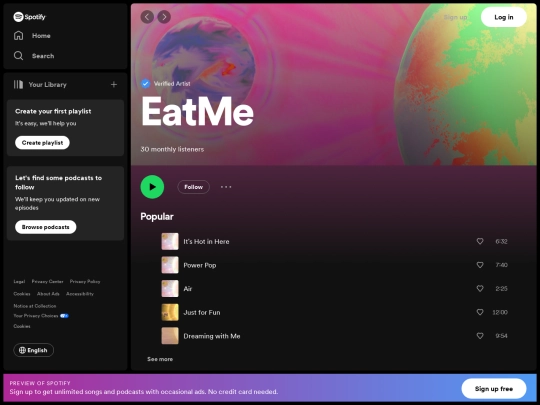Viewport: 540px width, 405px height.
Task: Open the About Ads link
Action: click(48, 294)
